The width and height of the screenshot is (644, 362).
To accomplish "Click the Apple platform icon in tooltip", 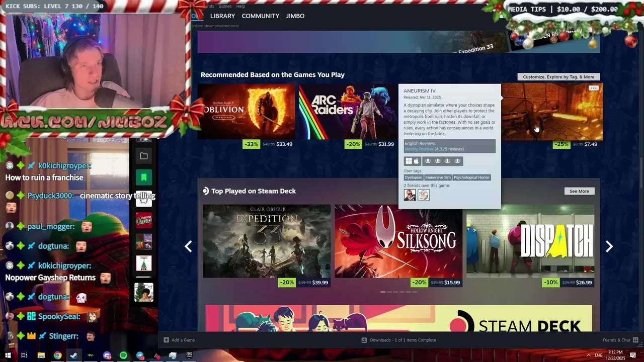I will coord(416,161).
